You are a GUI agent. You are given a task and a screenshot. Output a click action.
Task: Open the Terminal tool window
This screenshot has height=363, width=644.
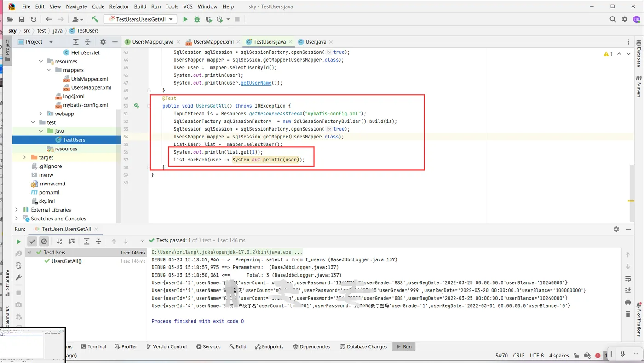pyautogui.click(x=93, y=346)
